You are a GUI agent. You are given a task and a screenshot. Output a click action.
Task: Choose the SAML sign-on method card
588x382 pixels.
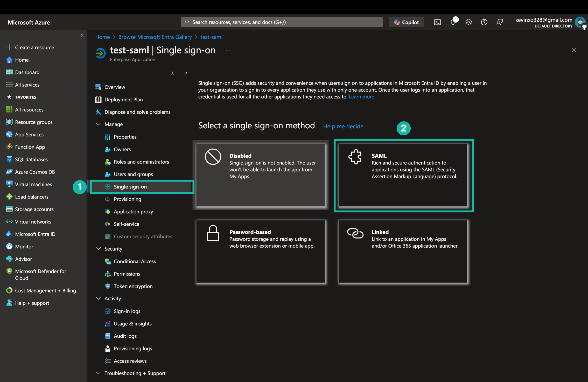(403, 175)
